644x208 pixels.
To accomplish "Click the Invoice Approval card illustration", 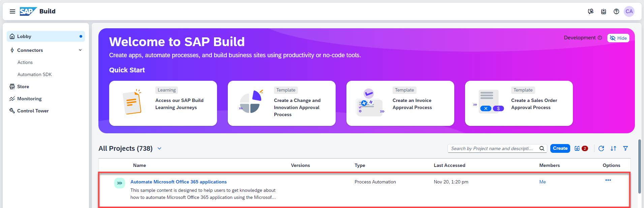I will [370, 103].
